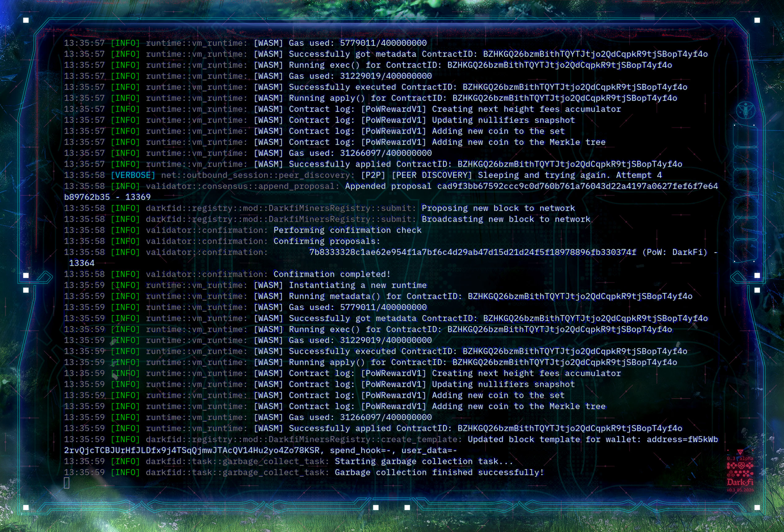
Task: Click "Successfully got metadata" in 13:35:57 line
Action: click(x=353, y=54)
